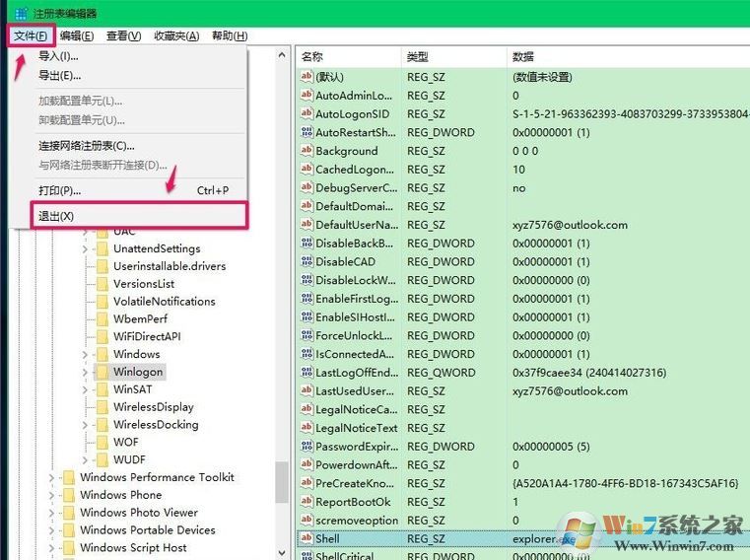750x560 pixels.
Task: Click the Shell string value icon
Action: pos(306,539)
